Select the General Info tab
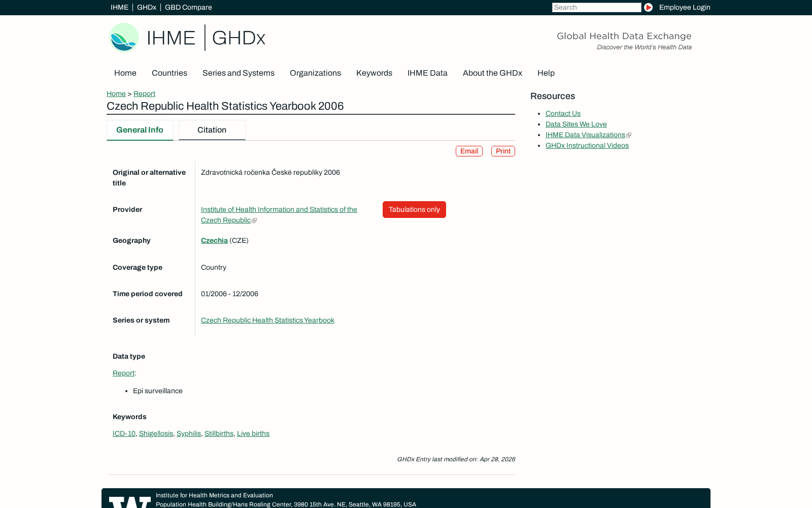The height and width of the screenshot is (508, 812). (140, 130)
